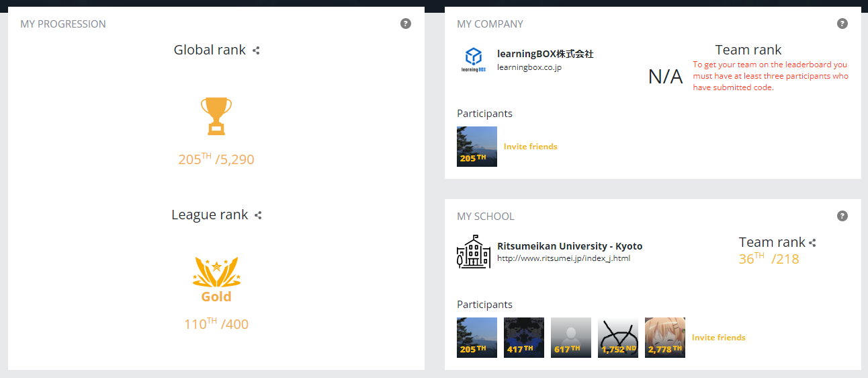Select the school participant ranked 2,778th

pos(665,338)
